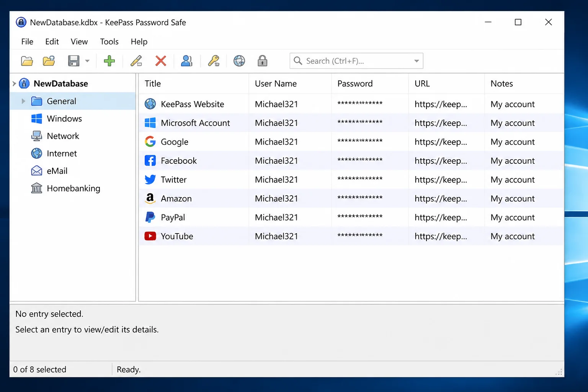Click the General folder icon in tree
This screenshot has height=392, width=588.
coord(37,101)
